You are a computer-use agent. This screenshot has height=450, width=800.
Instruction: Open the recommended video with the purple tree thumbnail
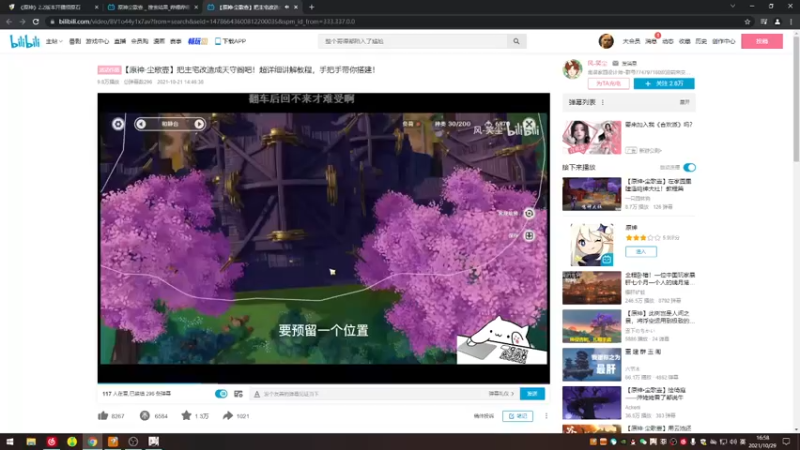click(592, 327)
